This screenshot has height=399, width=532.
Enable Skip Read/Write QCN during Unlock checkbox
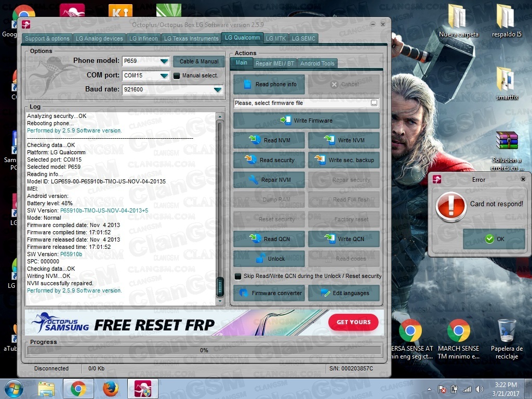238,276
